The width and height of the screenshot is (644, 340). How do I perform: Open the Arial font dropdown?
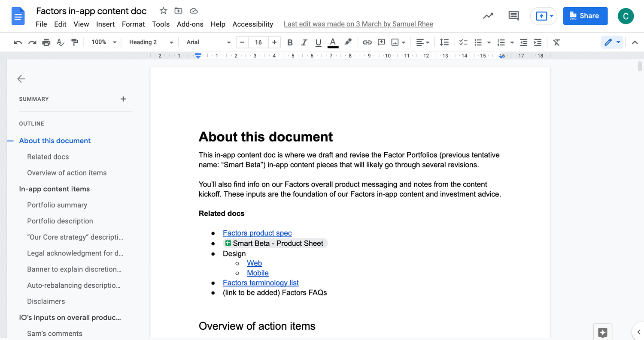coord(209,42)
